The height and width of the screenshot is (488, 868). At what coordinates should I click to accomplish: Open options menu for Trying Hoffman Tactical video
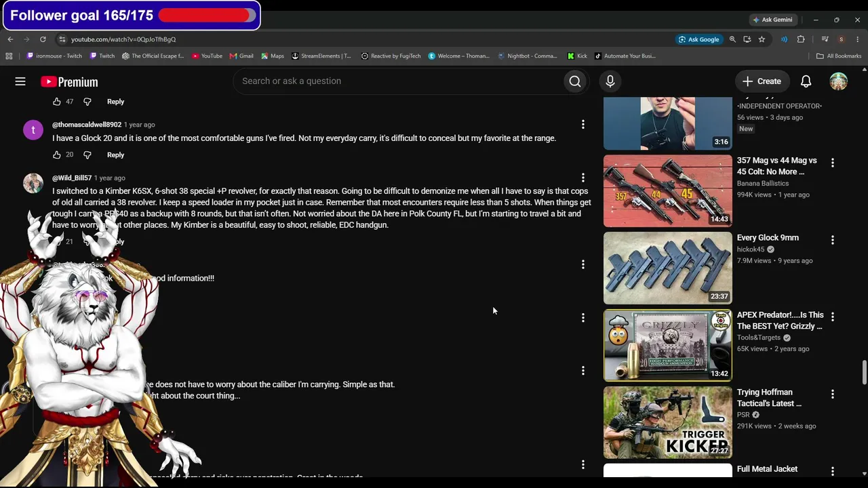(x=833, y=394)
